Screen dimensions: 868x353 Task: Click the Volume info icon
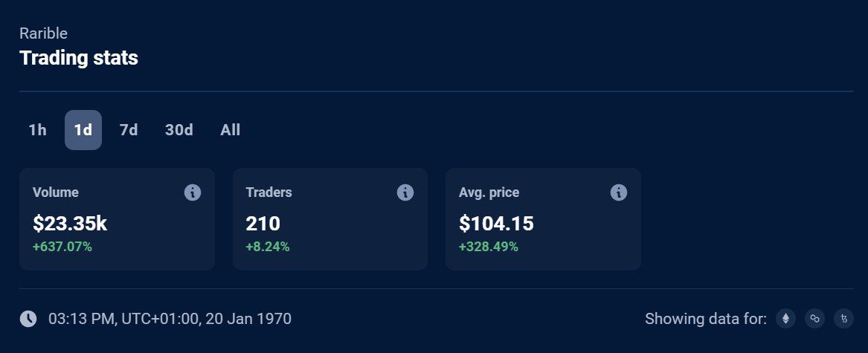193,192
